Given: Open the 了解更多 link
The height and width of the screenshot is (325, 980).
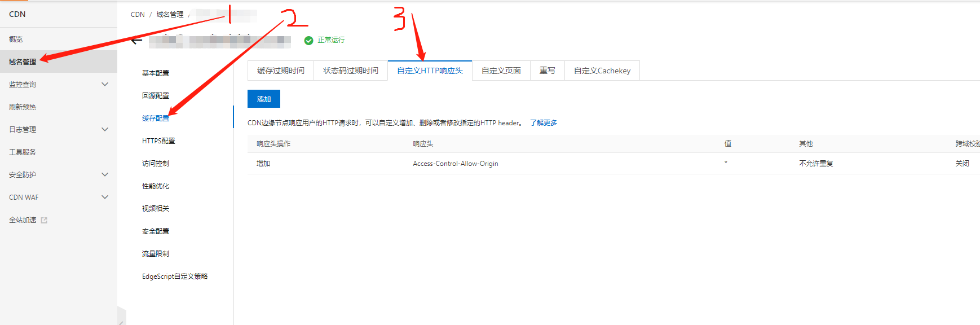Looking at the screenshot, I should tap(544, 122).
